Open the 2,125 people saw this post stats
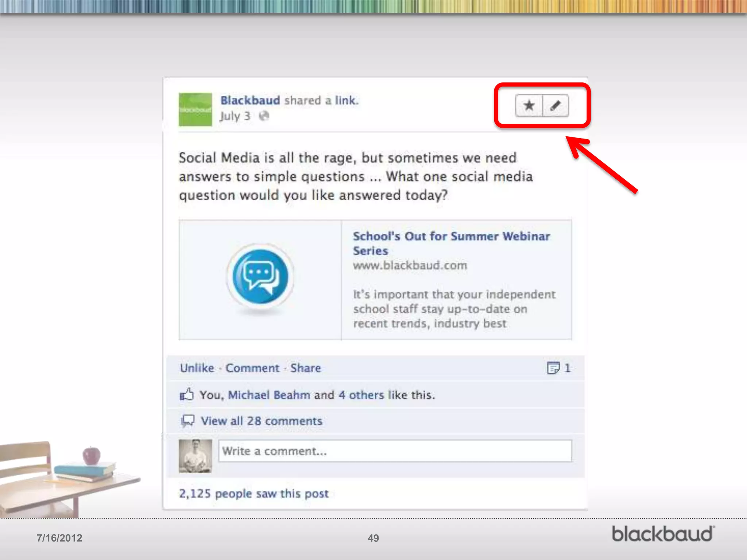The height and width of the screenshot is (560, 747). pos(253,494)
